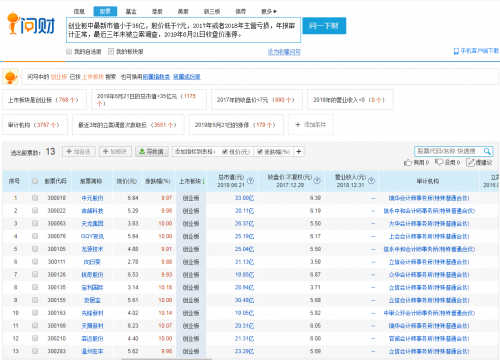Expand the 更多 tab dropdown
Screen dimensions: 500x360
click(x=269, y=11)
